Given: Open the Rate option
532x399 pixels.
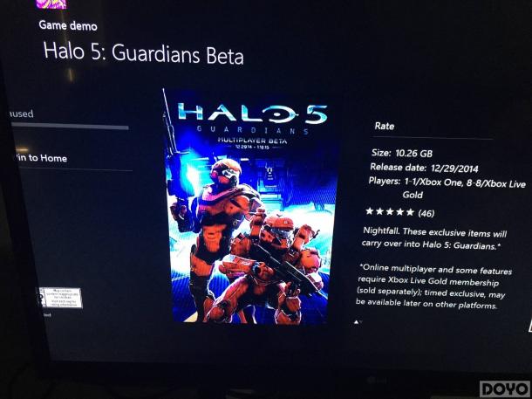Looking at the screenshot, I should click(385, 126).
